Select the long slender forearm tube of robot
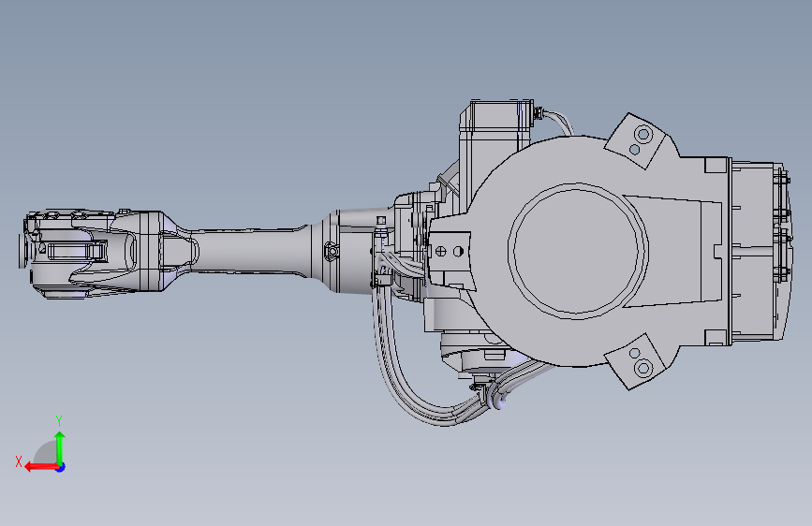This screenshot has height=526, width=812. 250,251
